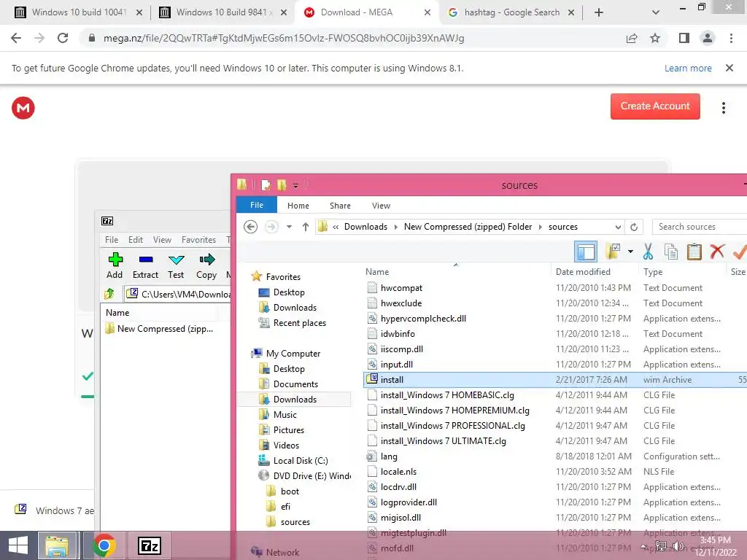Open Explorer File ribbon tab

click(256, 205)
